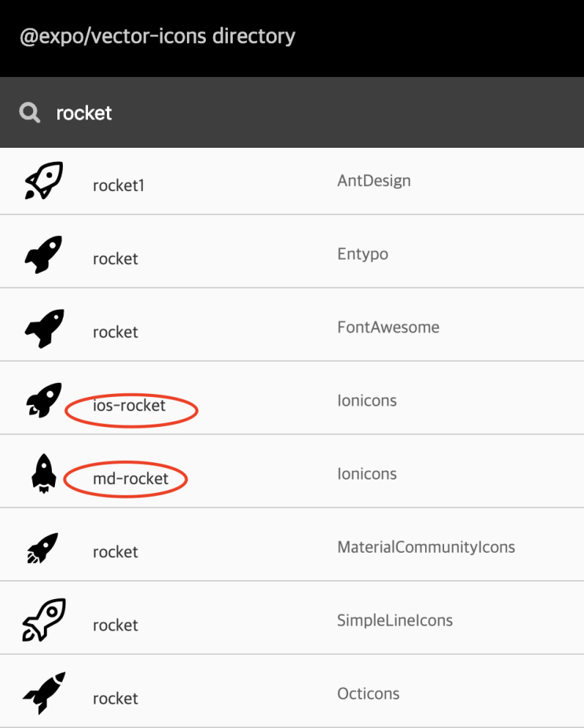Select the FontAwesome rocket icon
The width and height of the screenshot is (584, 728).
(x=45, y=326)
